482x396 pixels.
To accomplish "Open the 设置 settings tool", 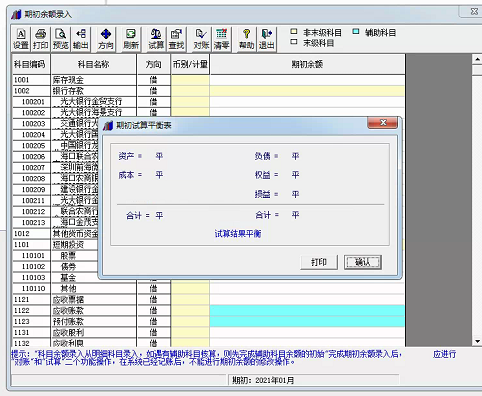I will click(x=21, y=39).
